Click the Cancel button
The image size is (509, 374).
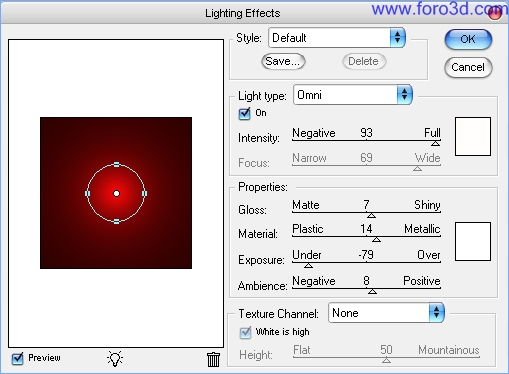pos(468,67)
